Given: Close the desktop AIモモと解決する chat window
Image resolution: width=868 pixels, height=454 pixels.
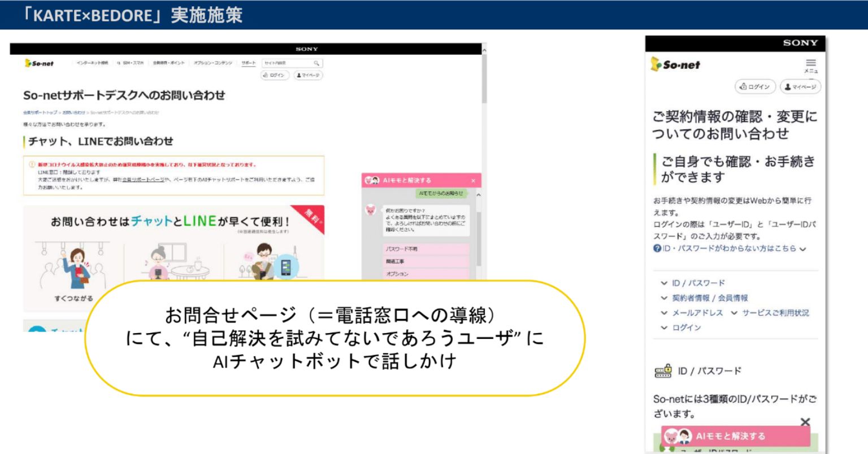Looking at the screenshot, I should click(x=473, y=181).
